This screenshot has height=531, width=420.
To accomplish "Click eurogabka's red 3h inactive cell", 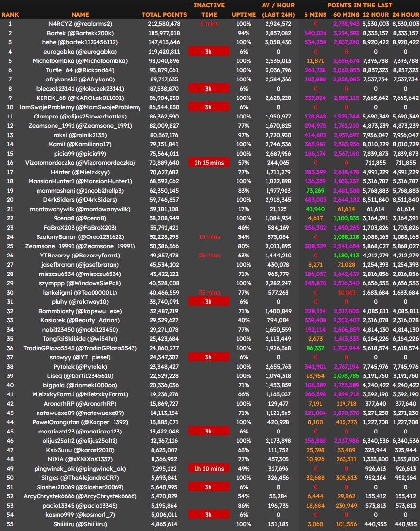I will pos(209,52).
